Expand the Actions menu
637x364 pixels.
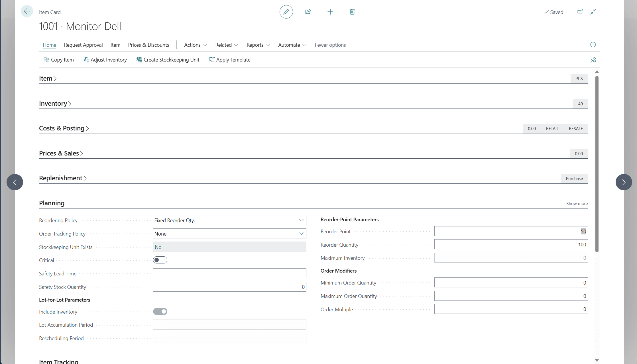[x=196, y=45]
